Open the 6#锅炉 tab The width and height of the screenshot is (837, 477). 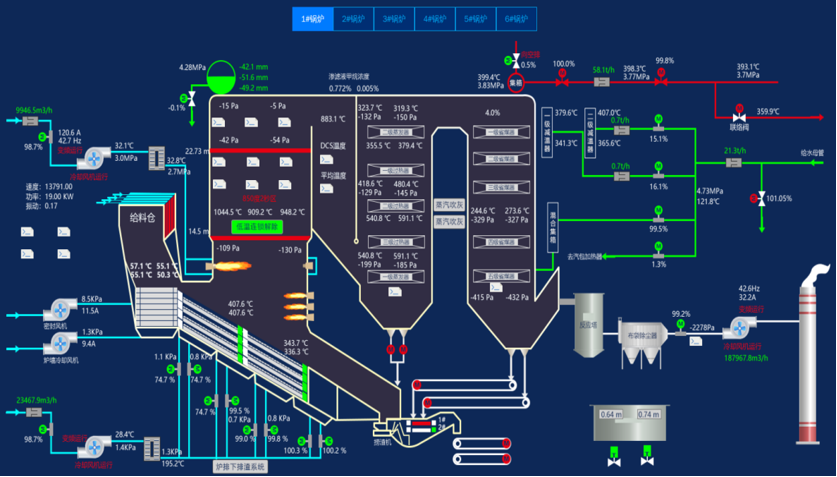coord(516,19)
